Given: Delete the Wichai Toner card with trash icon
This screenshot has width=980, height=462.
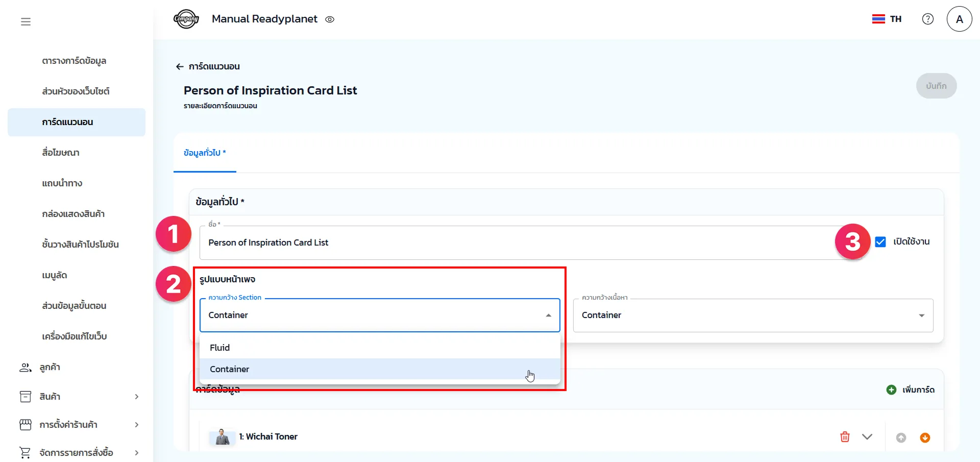Looking at the screenshot, I should coord(845,437).
